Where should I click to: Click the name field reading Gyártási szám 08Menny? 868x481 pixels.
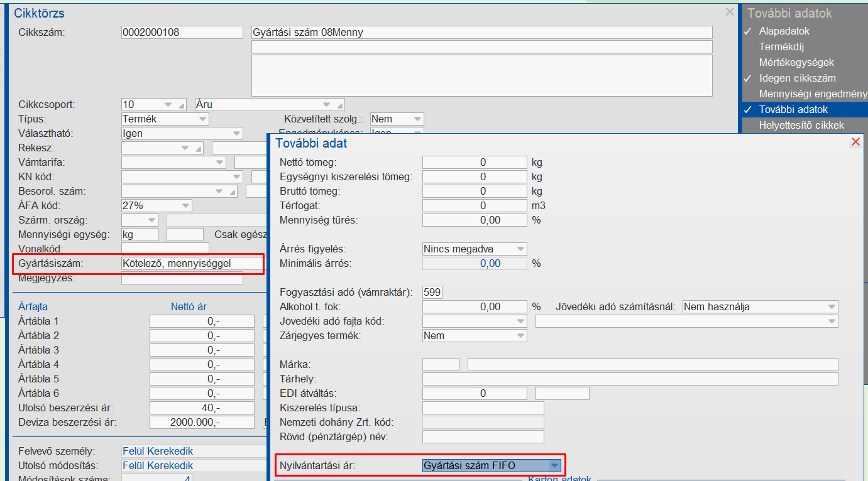click(482, 33)
